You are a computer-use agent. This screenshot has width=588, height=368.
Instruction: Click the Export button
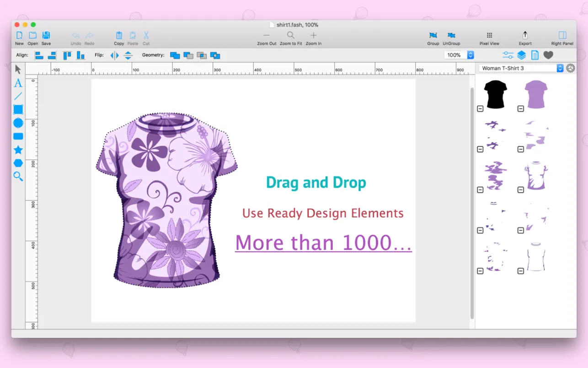(x=524, y=37)
